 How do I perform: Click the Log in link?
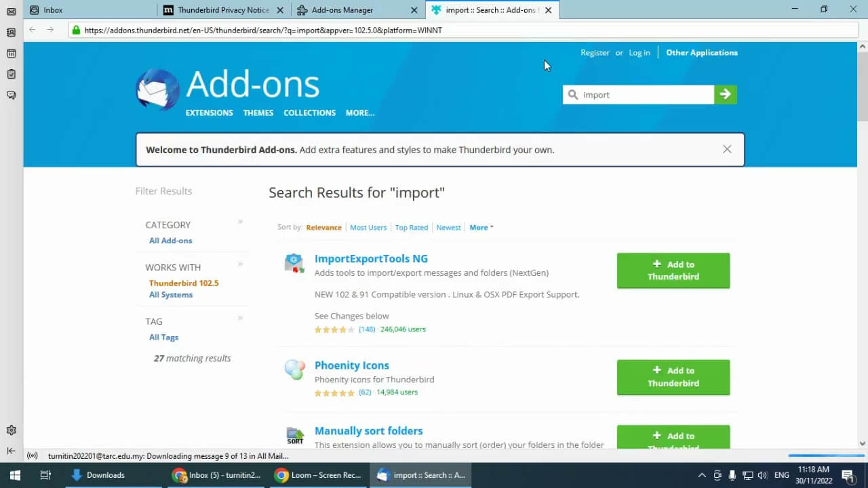click(639, 52)
